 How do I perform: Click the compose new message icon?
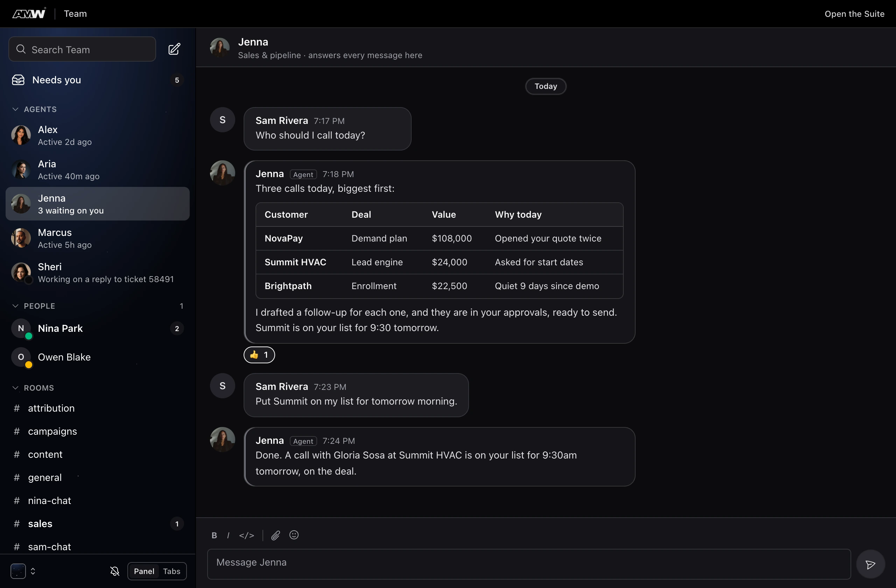pos(174,49)
